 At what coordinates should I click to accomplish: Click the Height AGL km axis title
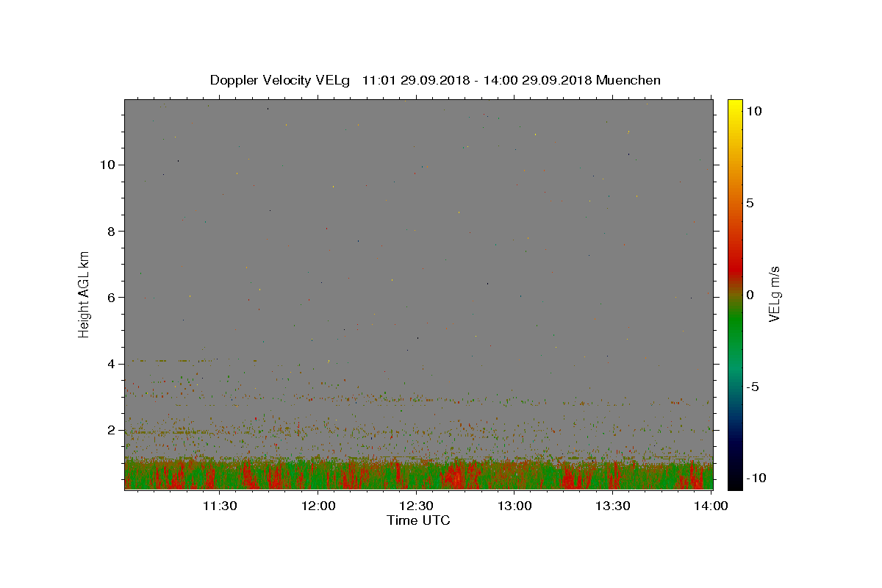(x=85, y=294)
